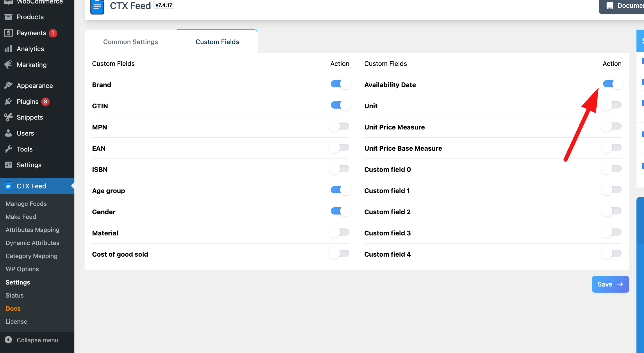Select the Custom Fields tab
The image size is (644, 353).
(x=217, y=42)
